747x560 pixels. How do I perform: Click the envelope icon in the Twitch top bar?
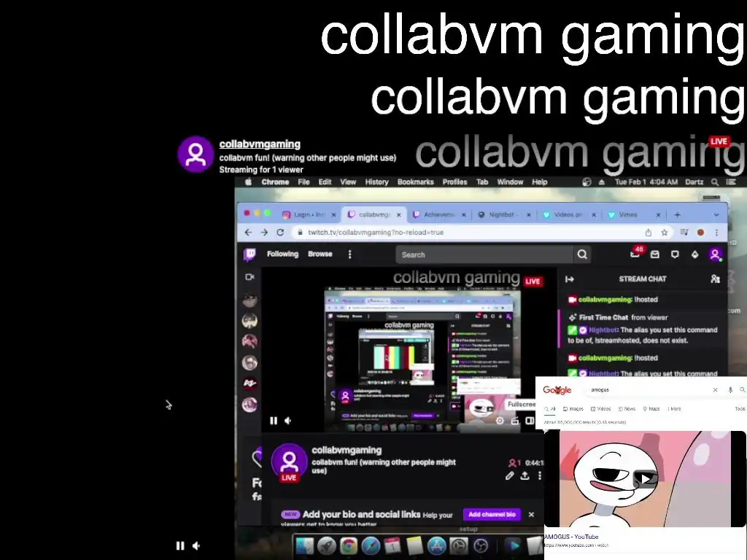tap(655, 254)
